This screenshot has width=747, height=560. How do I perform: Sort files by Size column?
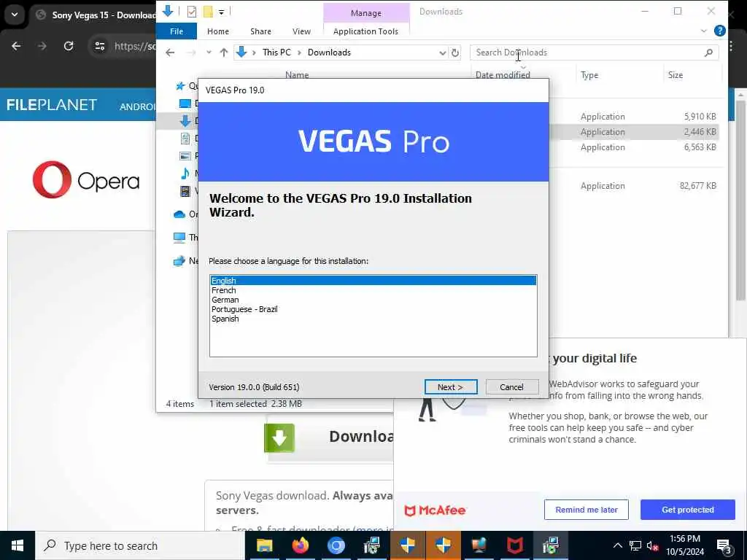tap(675, 75)
